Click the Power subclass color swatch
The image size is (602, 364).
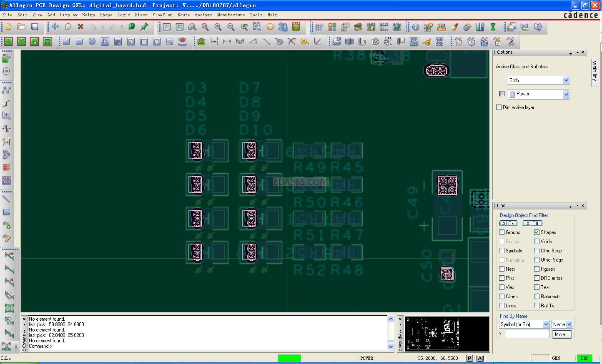click(502, 94)
